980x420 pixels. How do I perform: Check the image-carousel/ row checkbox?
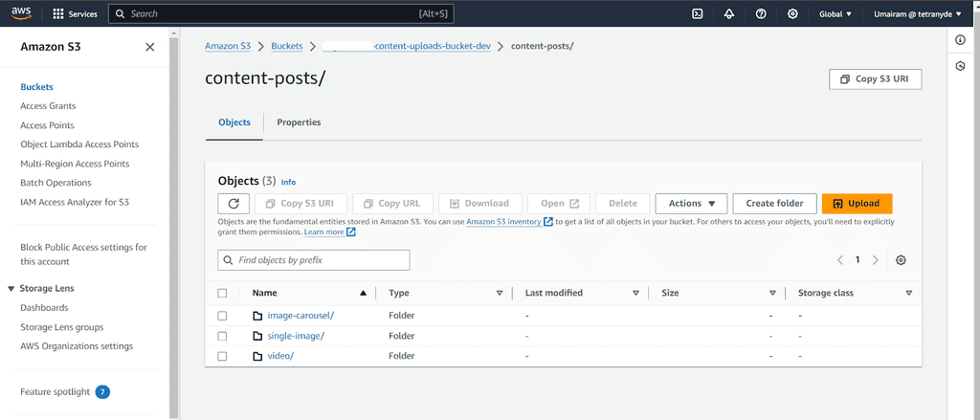click(x=222, y=316)
